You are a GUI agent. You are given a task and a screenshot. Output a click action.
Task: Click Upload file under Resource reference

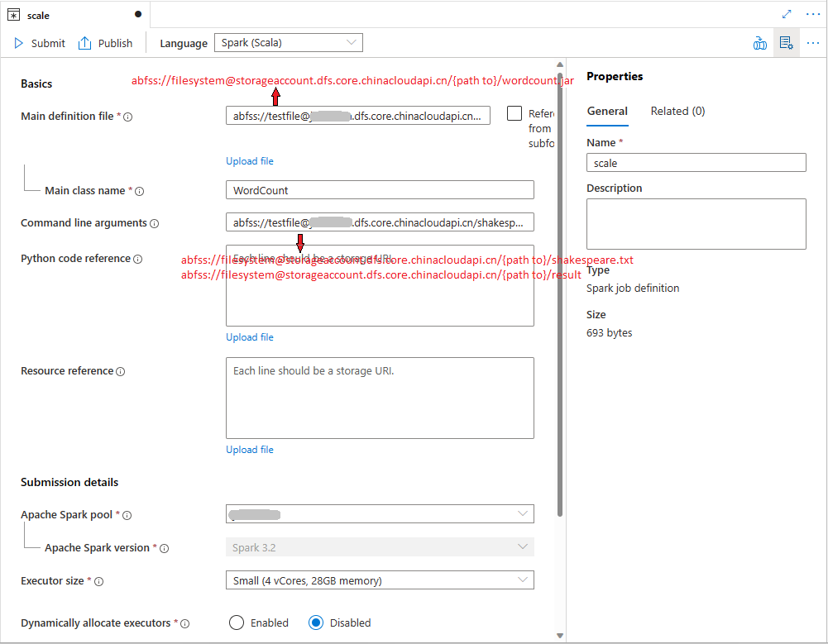click(x=250, y=450)
